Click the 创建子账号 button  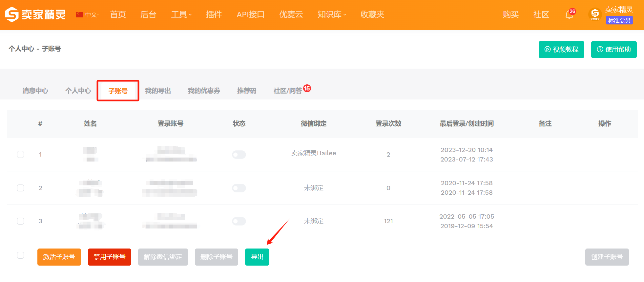pos(607,257)
